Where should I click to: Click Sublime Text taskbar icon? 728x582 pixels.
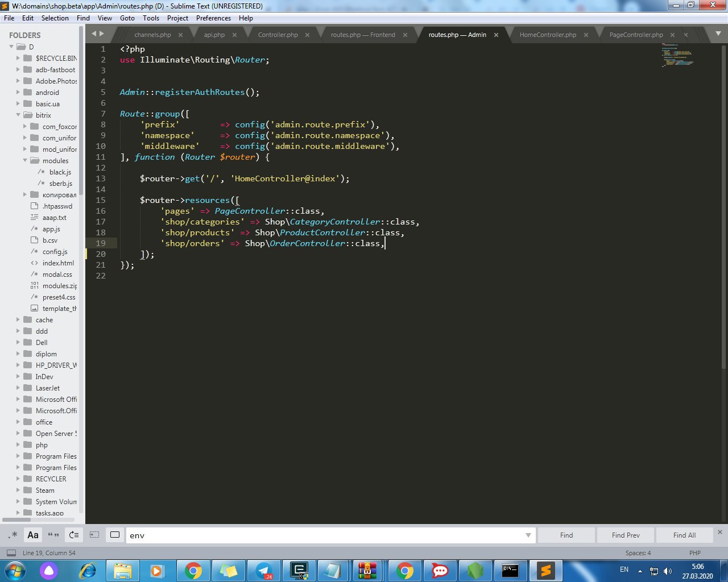point(546,570)
